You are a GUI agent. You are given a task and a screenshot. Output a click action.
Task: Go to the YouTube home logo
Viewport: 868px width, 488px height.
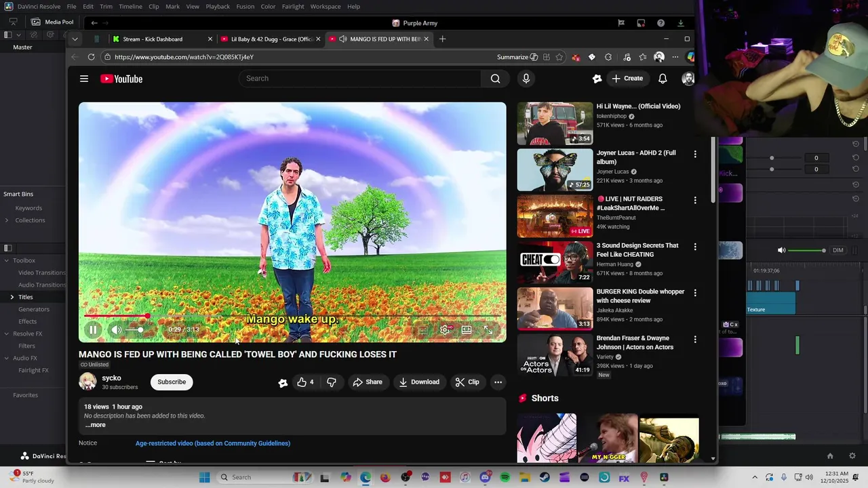pyautogui.click(x=121, y=79)
